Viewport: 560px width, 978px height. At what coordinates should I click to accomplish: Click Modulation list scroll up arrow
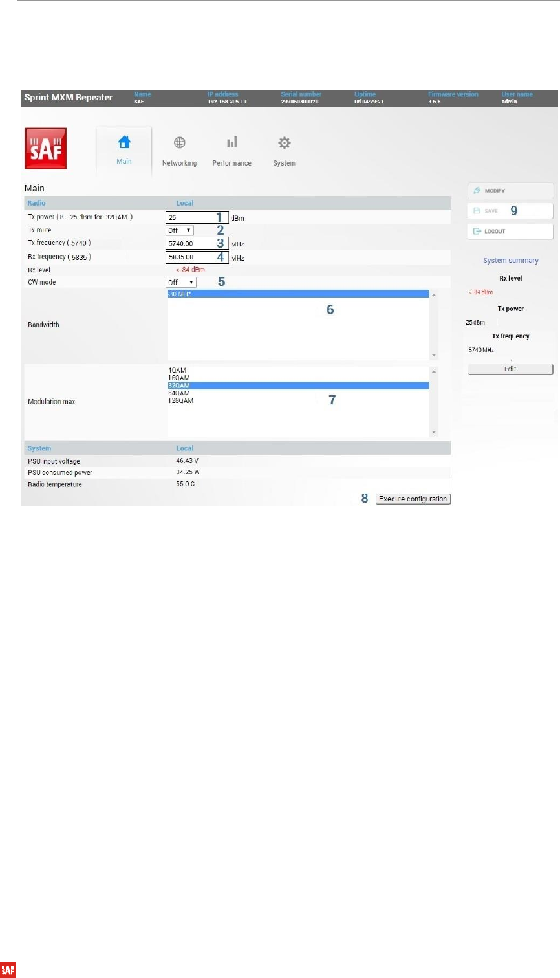(x=434, y=371)
